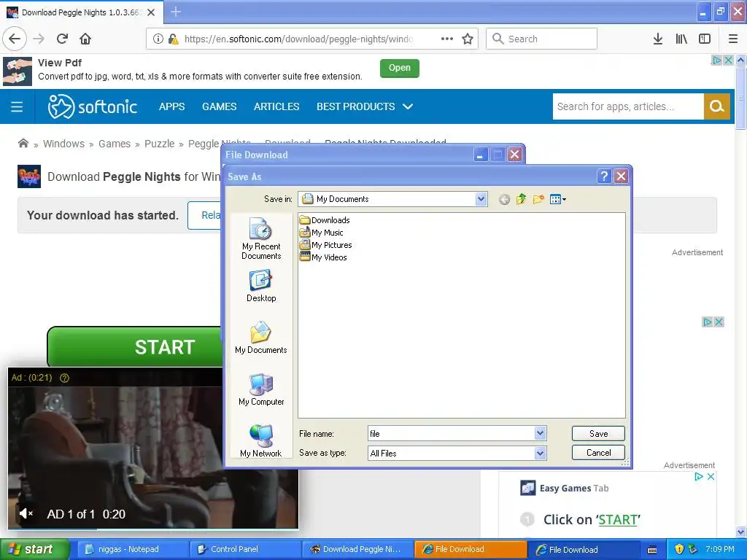Click the Softonic logo
747x560 pixels.
(x=93, y=106)
